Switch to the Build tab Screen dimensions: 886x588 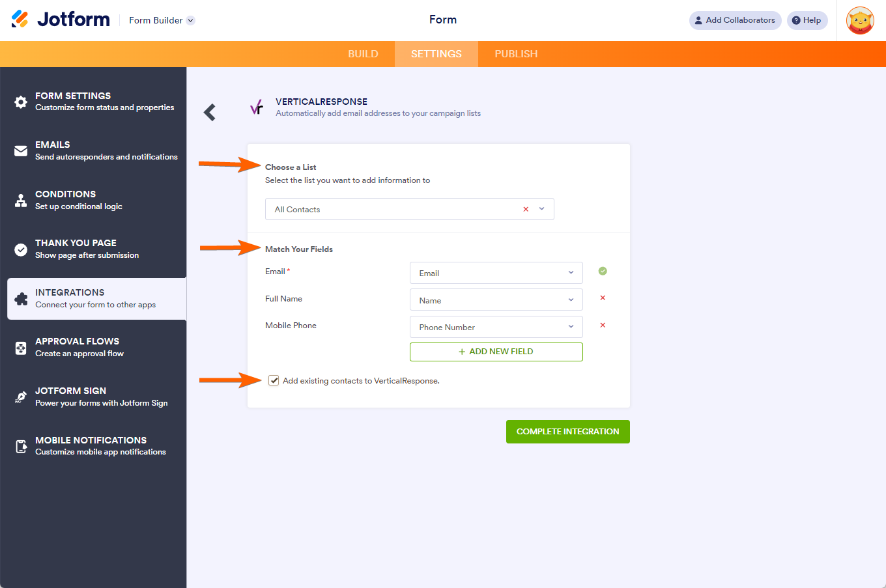coord(363,54)
